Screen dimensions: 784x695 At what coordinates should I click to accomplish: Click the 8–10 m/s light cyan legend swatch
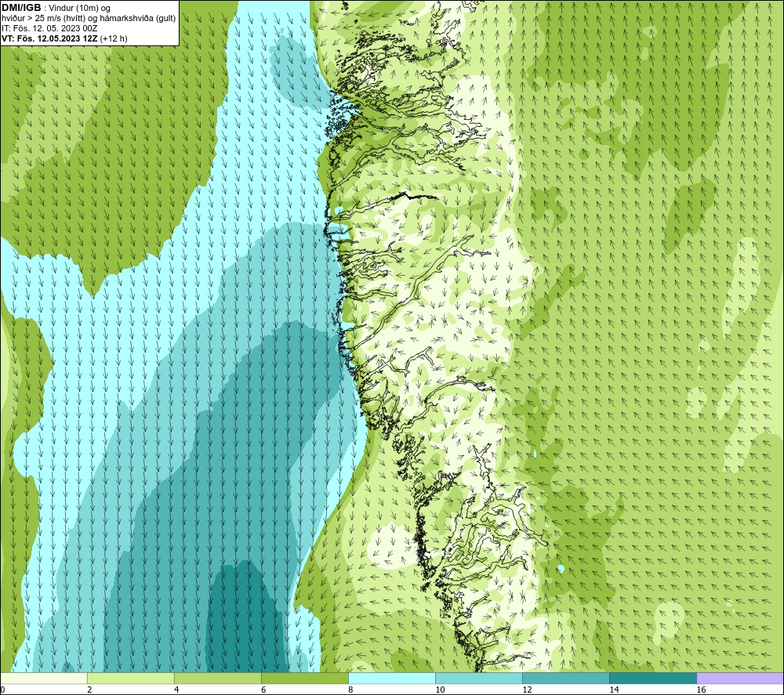(392, 678)
